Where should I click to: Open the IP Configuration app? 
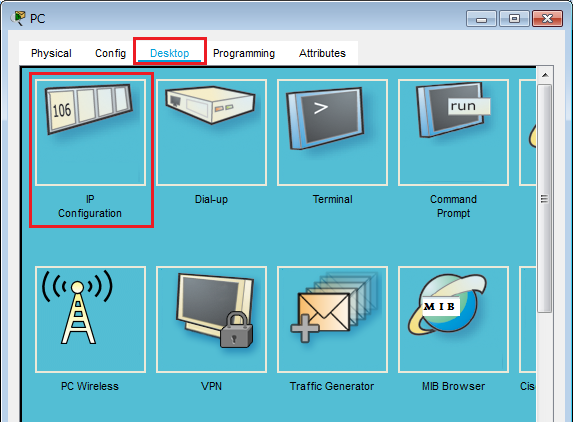click(x=90, y=133)
